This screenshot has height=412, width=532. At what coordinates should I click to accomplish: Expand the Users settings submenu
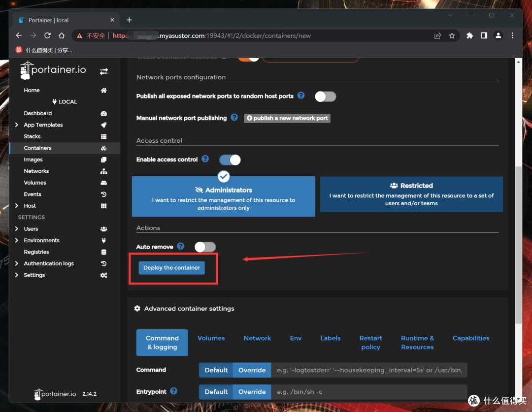[17, 229]
